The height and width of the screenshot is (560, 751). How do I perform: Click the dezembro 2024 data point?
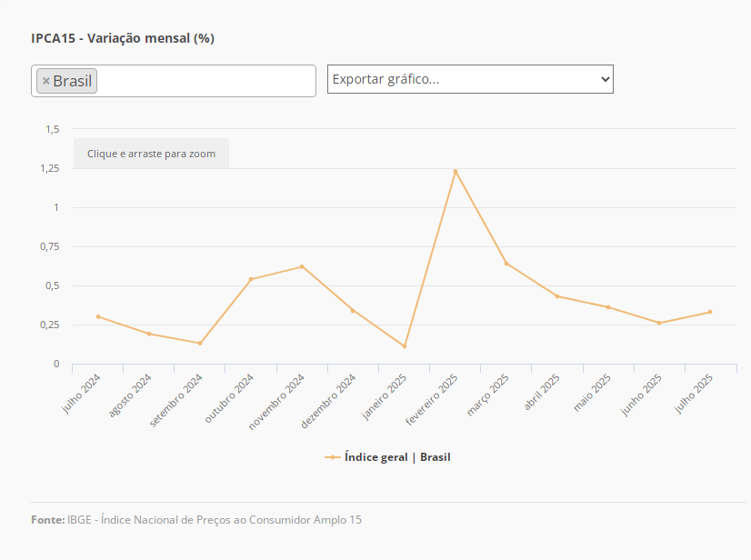click(x=353, y=310)
